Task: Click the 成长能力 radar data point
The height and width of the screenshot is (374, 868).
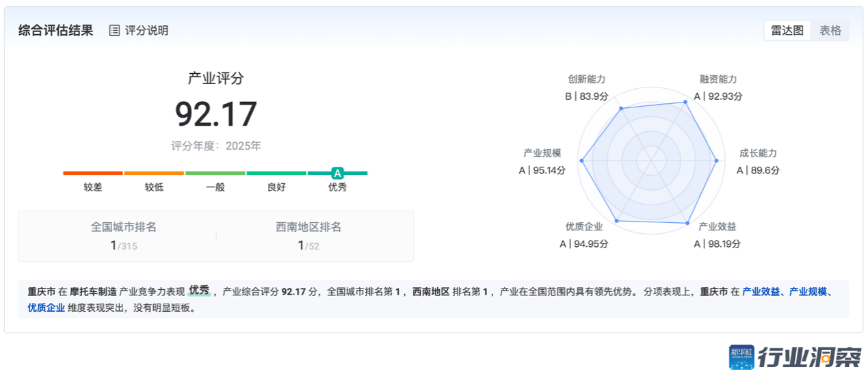Action: [716, 161]
